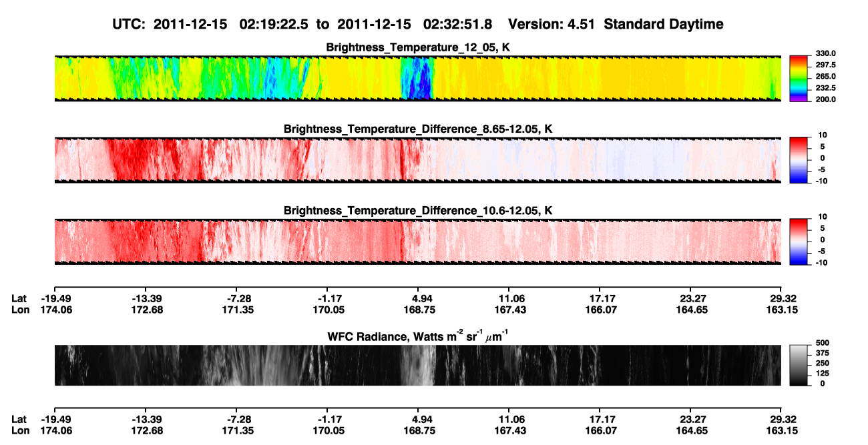The image size is (868, 445).
Task: Click the UTC time range title text
Action: point(304,24)
